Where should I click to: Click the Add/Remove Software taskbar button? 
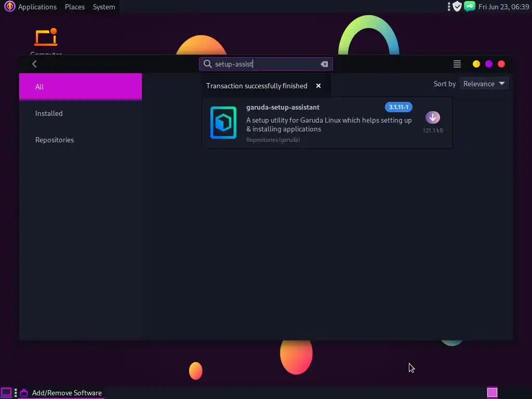[61, 393]
